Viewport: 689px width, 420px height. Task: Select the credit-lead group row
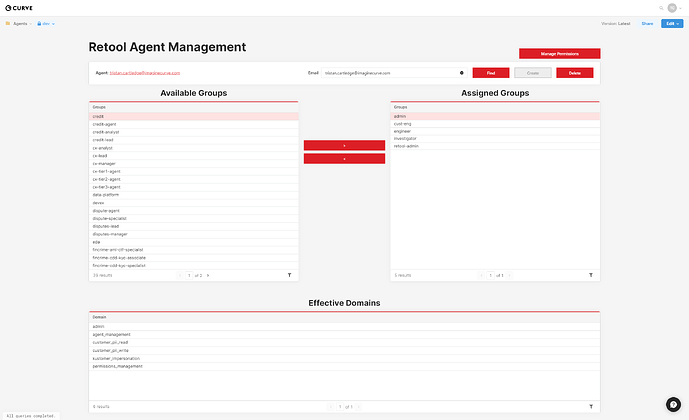point(193,140)
